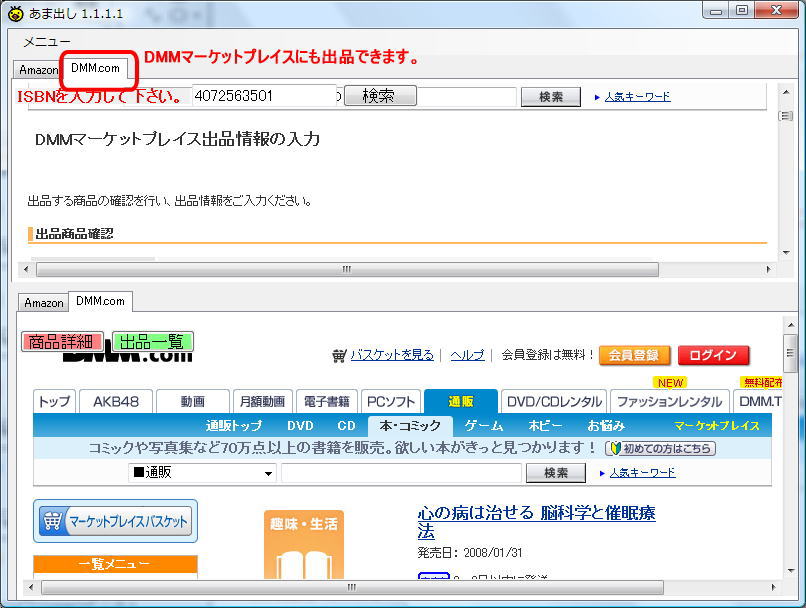Click 出品商品確認 section heading
Screen dimensions: 806x608
point(75,234)
